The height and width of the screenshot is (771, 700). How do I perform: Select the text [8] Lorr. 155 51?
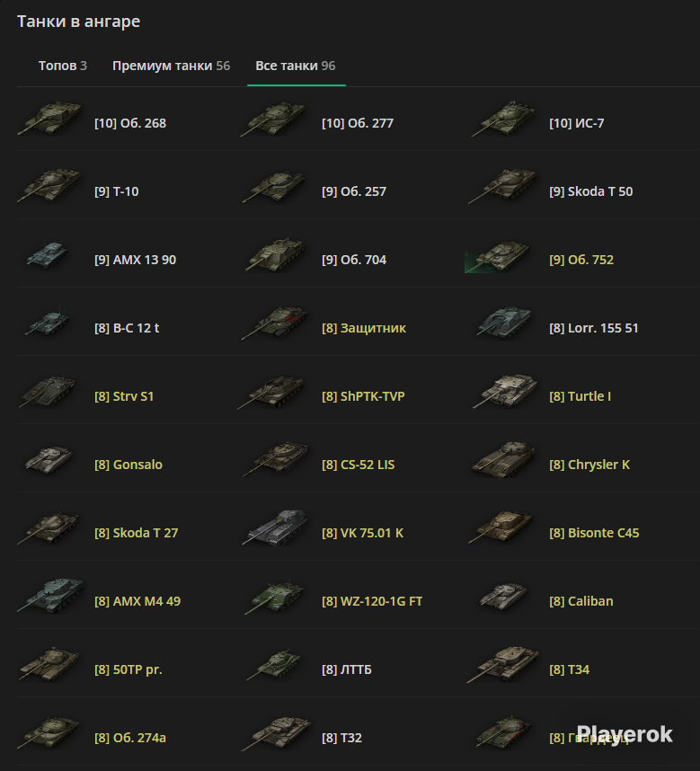594,329
